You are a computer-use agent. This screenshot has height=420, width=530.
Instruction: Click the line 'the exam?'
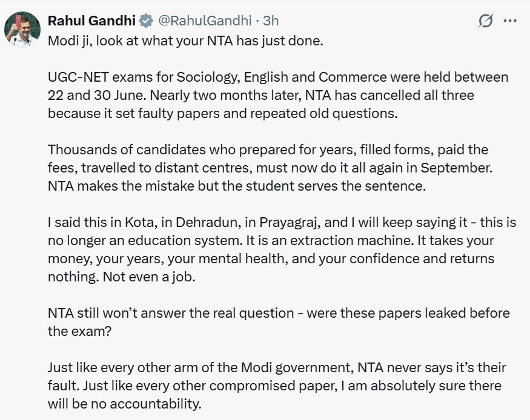(x=79, y=331)
